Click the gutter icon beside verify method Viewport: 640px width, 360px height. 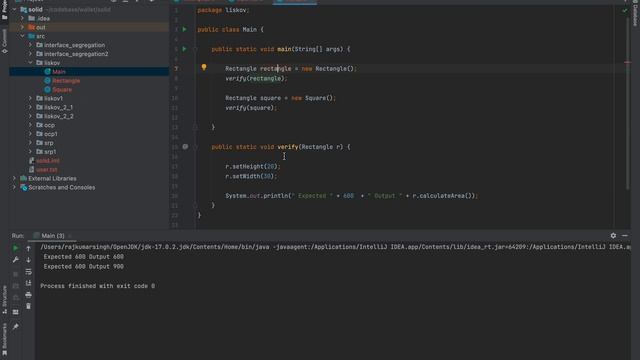(185, 147)
